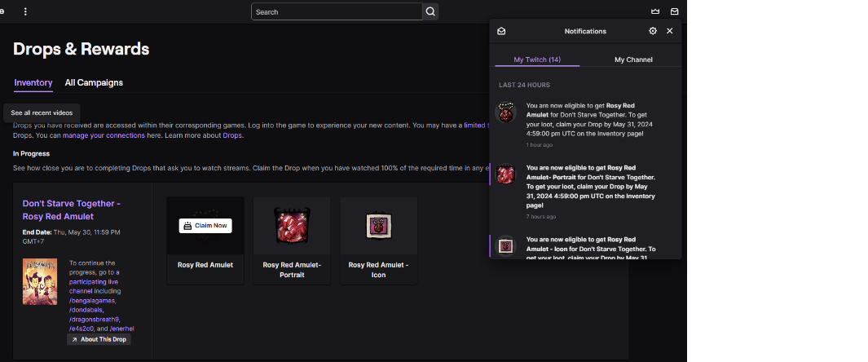Open the Rosy Red Amulet notification avatar
The height and width of the screenshot is (362, 868).
507,113
